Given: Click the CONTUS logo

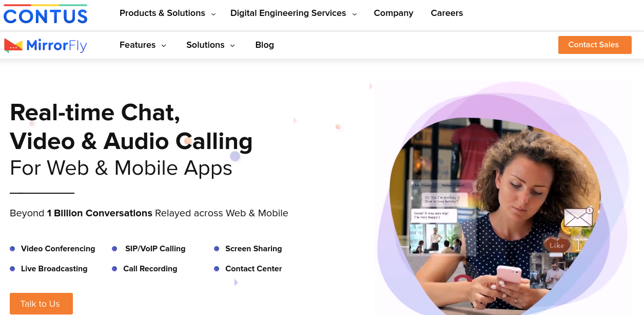Looking at the screenshot, I should (45, 14).
